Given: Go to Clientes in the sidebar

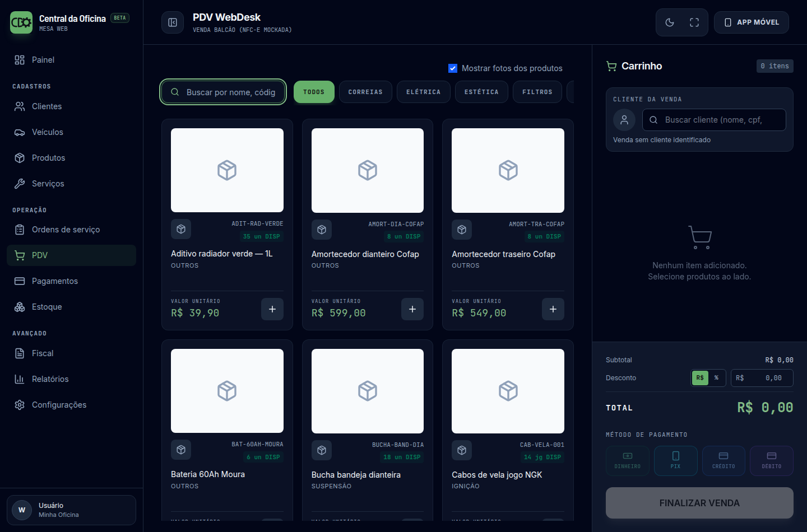Looking at the screenshot, I should coord(71,106).
